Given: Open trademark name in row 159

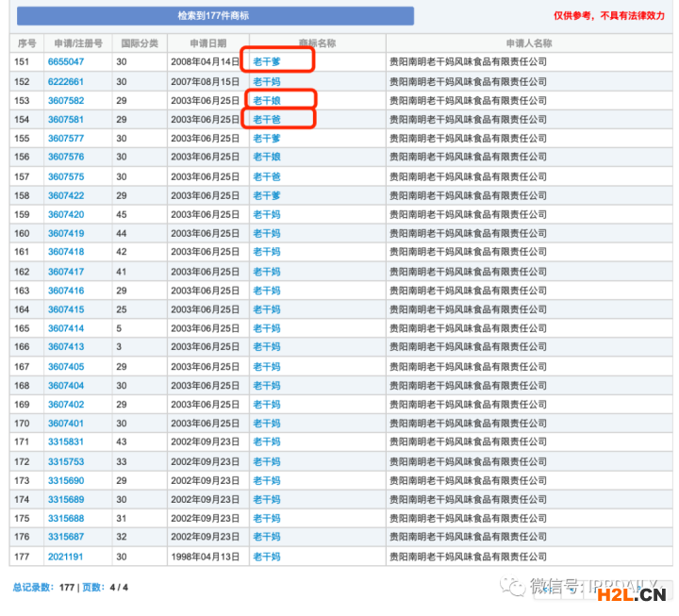Looking at the screenshot, I should coord(267,215).
